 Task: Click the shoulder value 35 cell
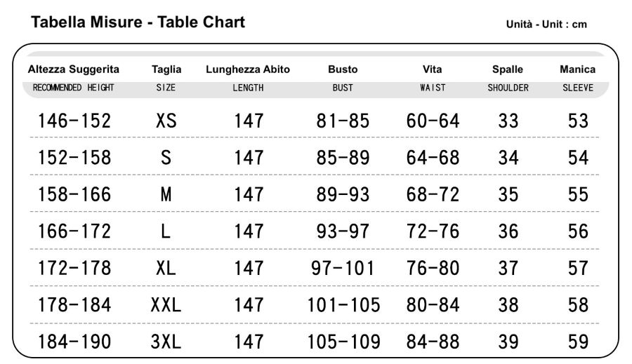tap(508, 194)
